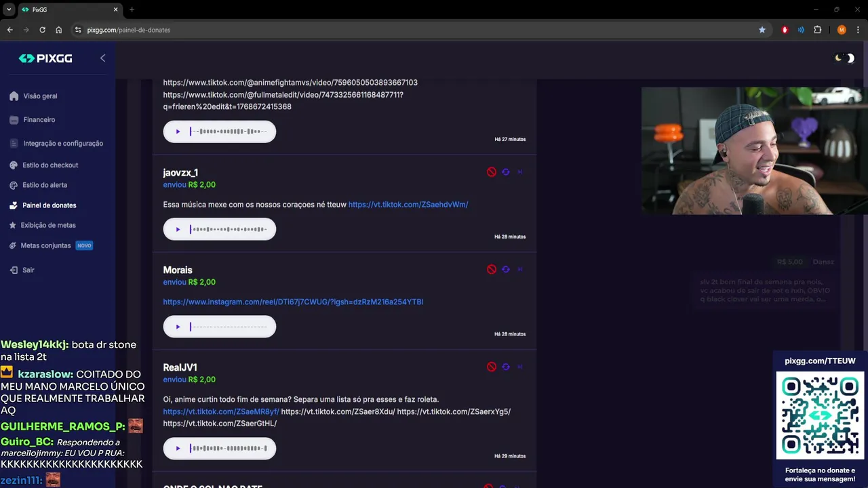Seek within jaovzx_1 audio waveform
This screenshot has width=868, height=488.
click(229, 229)
